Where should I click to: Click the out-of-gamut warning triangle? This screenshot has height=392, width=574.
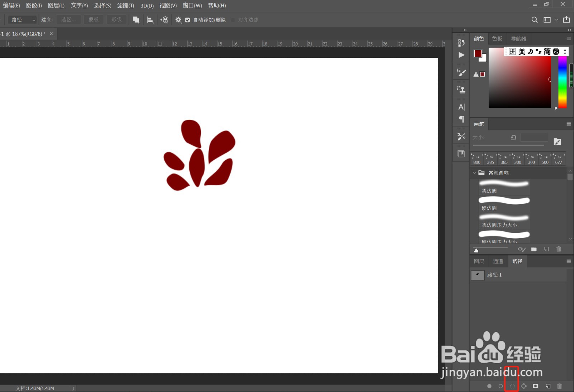pyautogui.click(x=476, y=74)
